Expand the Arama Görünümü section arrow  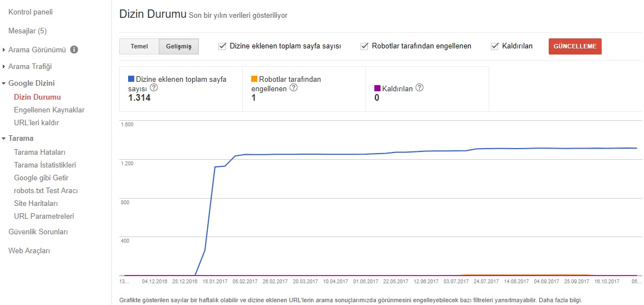(4, 50)
